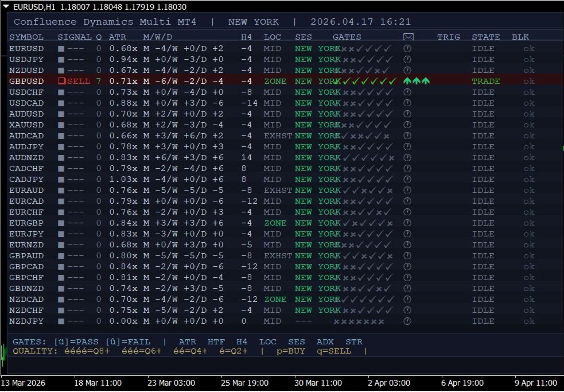Click the gray signal square for EURAUD

(61, 191)
